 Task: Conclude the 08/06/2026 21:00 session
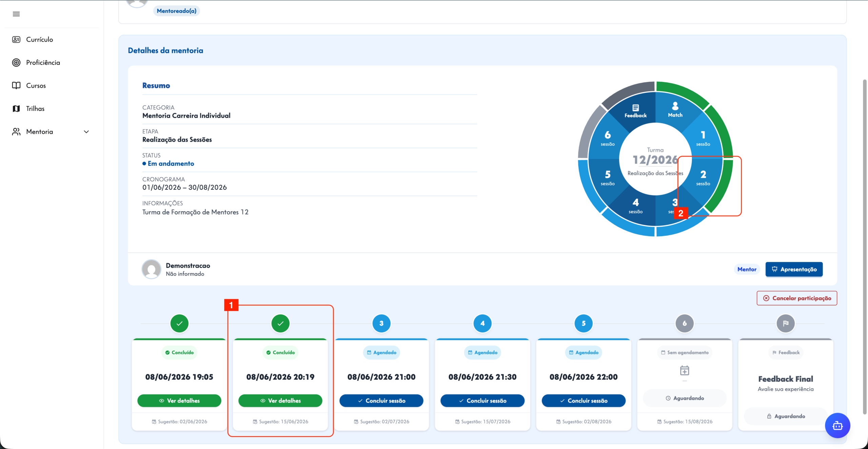click(381, 401)
